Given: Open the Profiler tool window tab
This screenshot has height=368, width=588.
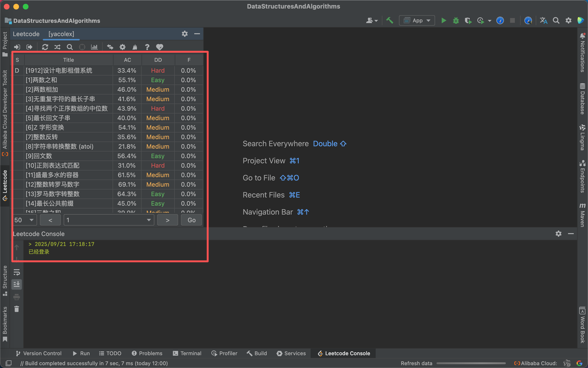Looking at the screenshot, I should coord(224,353).
